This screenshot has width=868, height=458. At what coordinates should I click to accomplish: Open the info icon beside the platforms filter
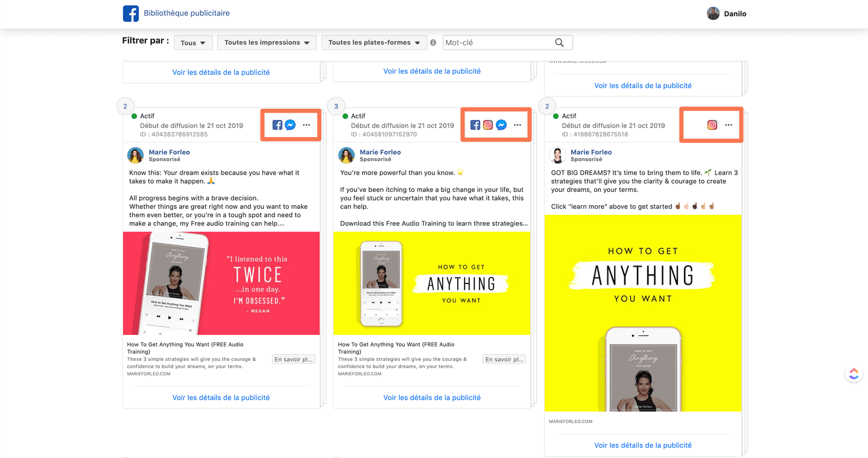click(433, 43)
